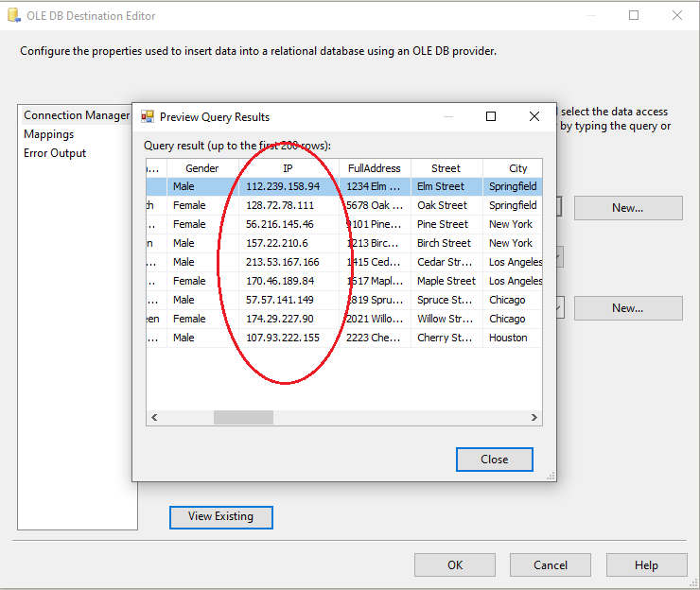Click the FullAddress column header

point(375,168)
